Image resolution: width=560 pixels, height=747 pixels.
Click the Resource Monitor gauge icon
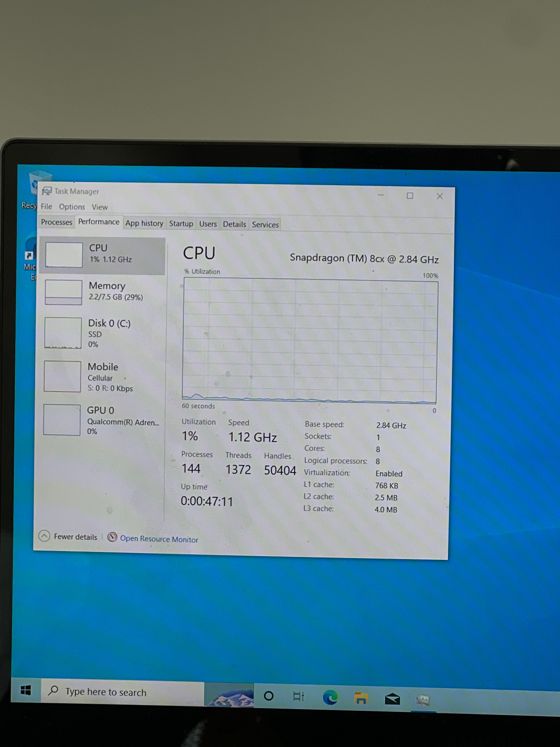click(112, 537)
